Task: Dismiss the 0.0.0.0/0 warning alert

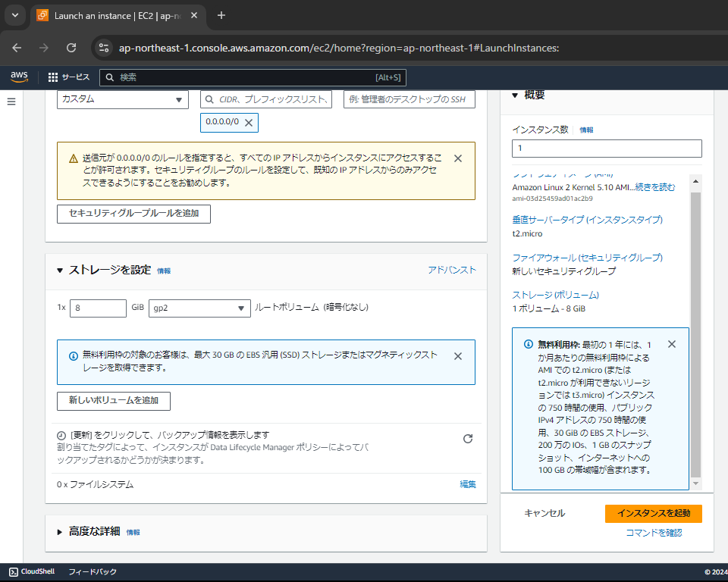Action: (458, 158)
